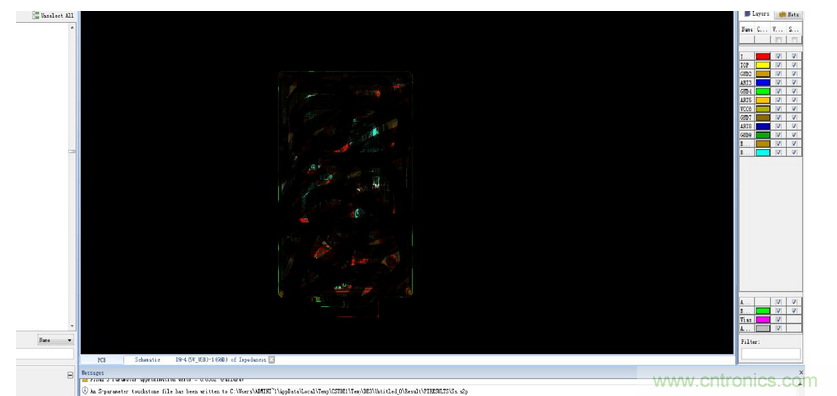The height and width of the screenshot is (396, 837).
Task: Toggle selectable checkbox for VCC6 layer
Action: [x=794, y=109]
